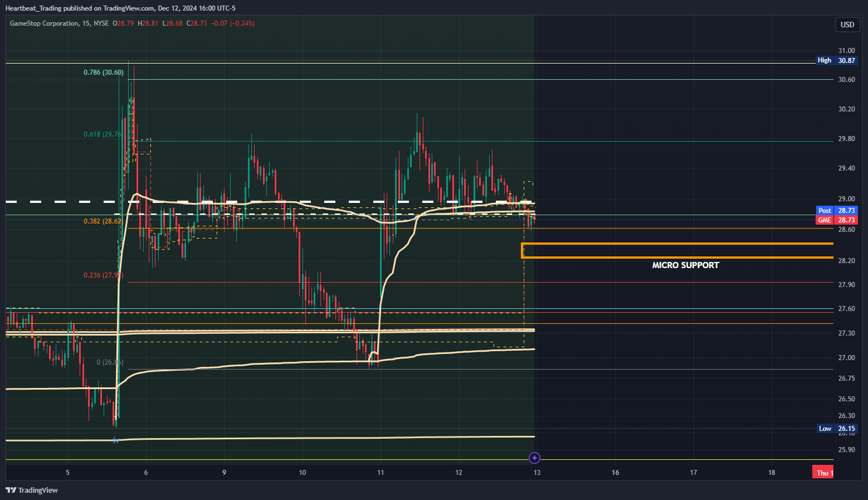Screen dimensions: 868x500
Task: Click the USD currency button
Action: click(847, 25)
